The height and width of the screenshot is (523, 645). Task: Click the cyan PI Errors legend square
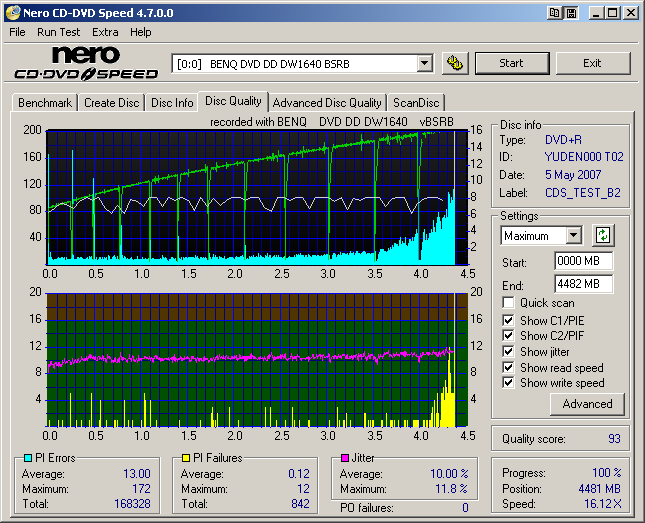28,458
